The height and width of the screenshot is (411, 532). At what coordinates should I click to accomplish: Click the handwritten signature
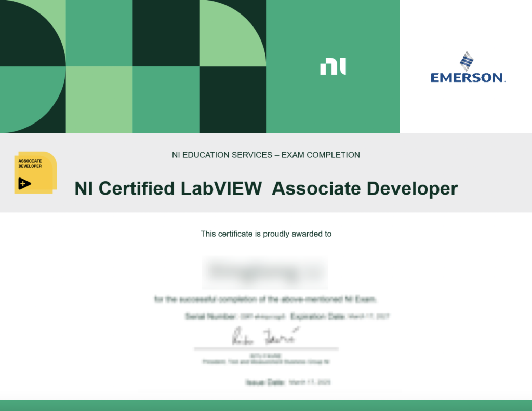(x=267, y=336)
